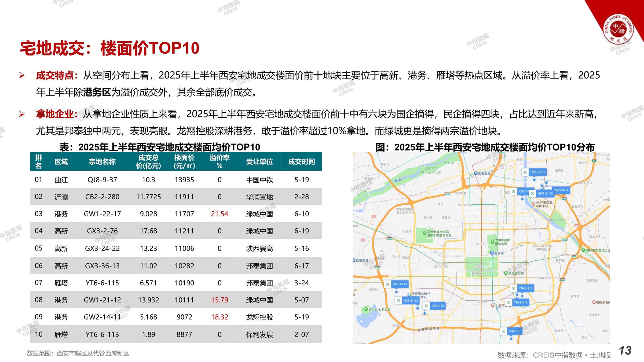Click the GW1-22-17 marker icon on map
The width and height of the screenshot is (644, 362).
coord(525,172)
